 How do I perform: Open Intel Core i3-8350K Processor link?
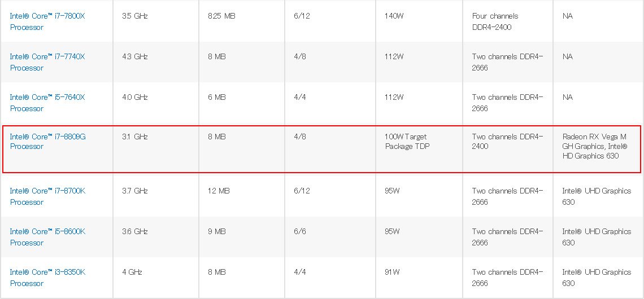click(47, 278)
